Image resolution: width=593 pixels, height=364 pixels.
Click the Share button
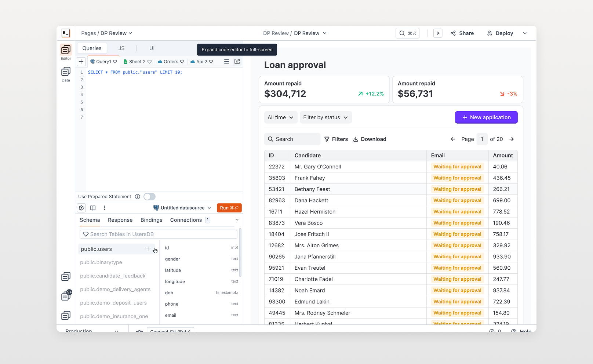(x=462, y=33)
